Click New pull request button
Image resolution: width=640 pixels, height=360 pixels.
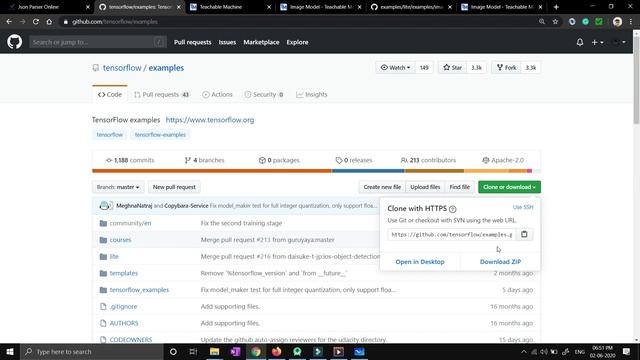(174, 187)
